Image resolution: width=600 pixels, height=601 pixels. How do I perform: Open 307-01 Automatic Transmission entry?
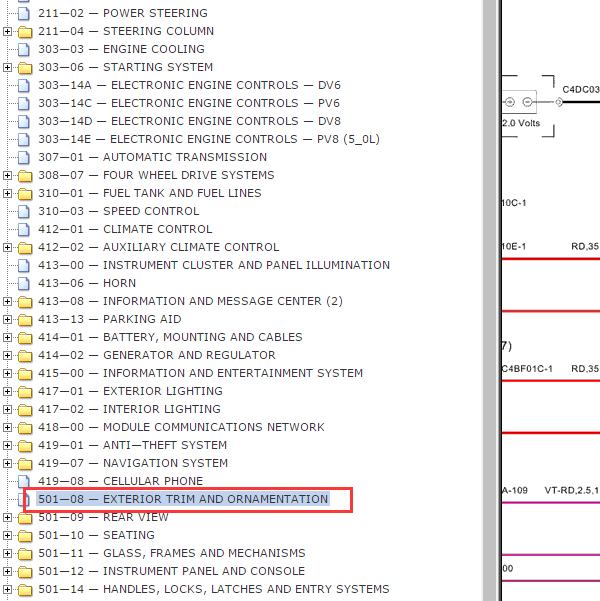[153, 158]
